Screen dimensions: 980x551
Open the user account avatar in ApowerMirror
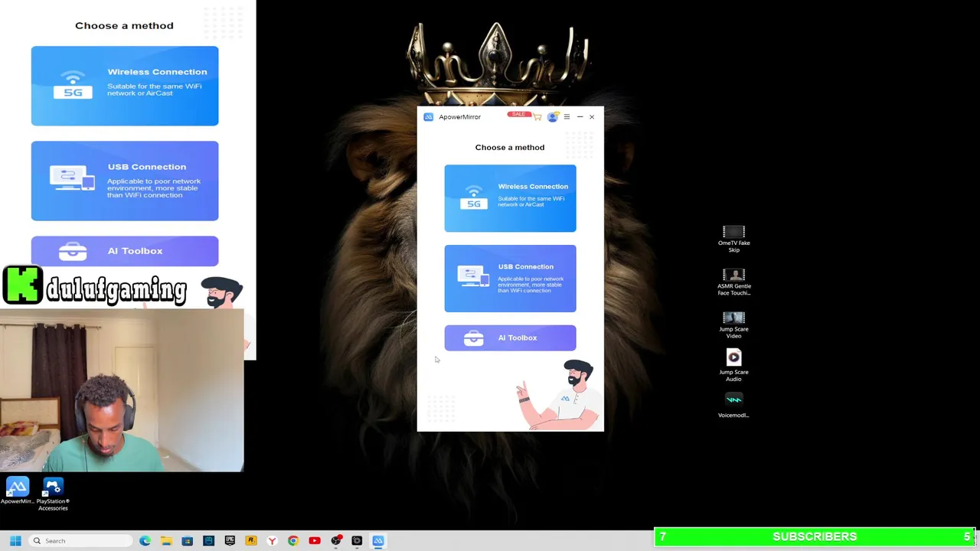552,117
